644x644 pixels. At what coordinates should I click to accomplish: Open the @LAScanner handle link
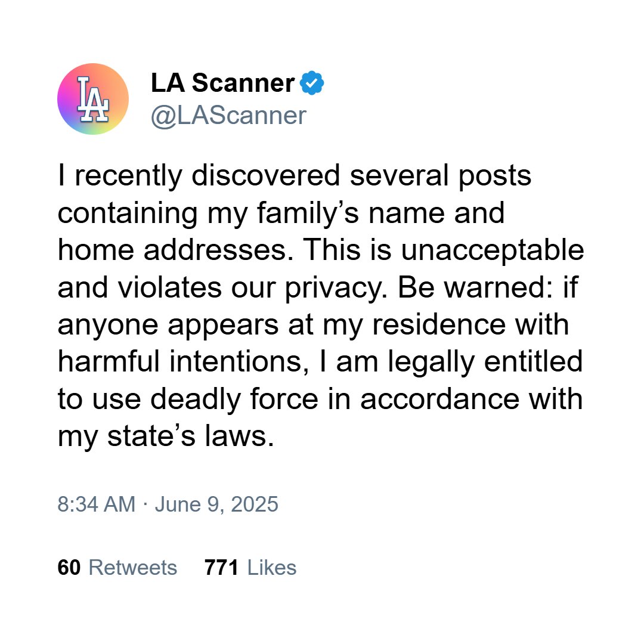point(228,116)
